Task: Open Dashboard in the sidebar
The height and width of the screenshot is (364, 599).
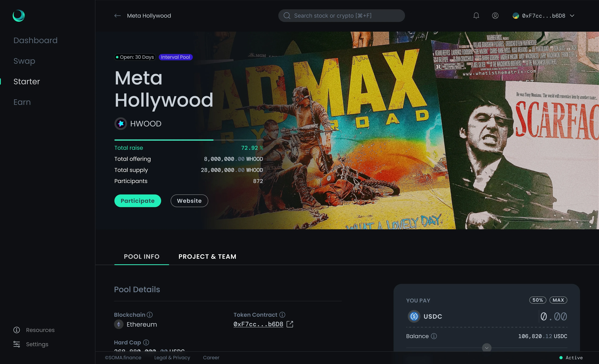Action: pyautogui.click(x=35, y=40)
